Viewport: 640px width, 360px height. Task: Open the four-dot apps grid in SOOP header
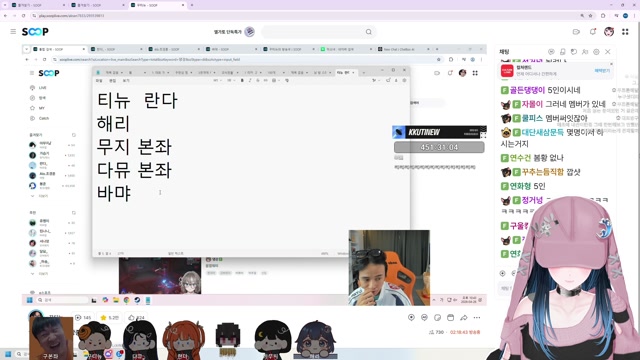point(625,31)
